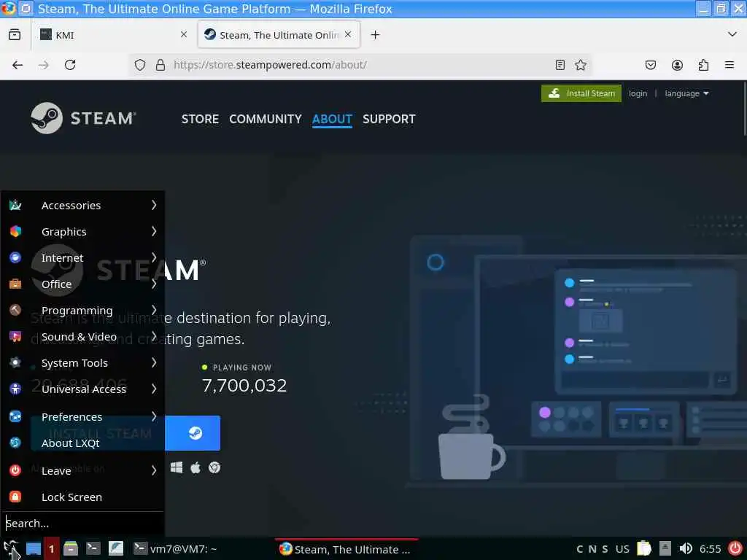Click the Steam Firefox taskbar entry
Viewport: 747px width, 560px height.
tap(347, 549)
